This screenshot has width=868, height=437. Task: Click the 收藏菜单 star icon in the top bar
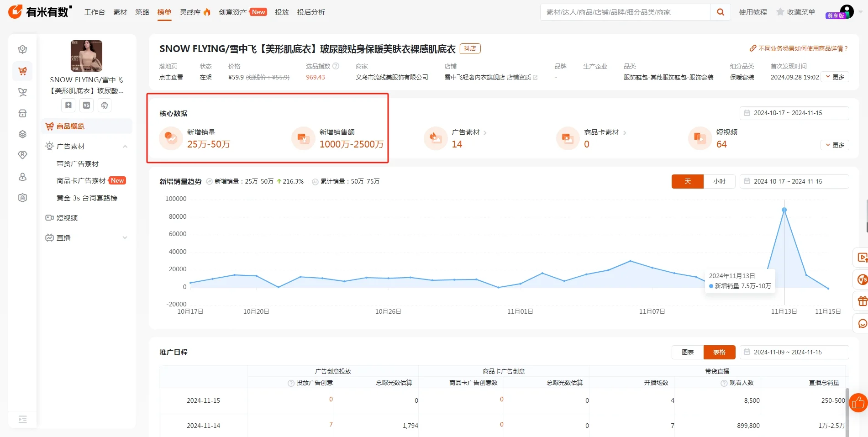click(x=779, y=12)
